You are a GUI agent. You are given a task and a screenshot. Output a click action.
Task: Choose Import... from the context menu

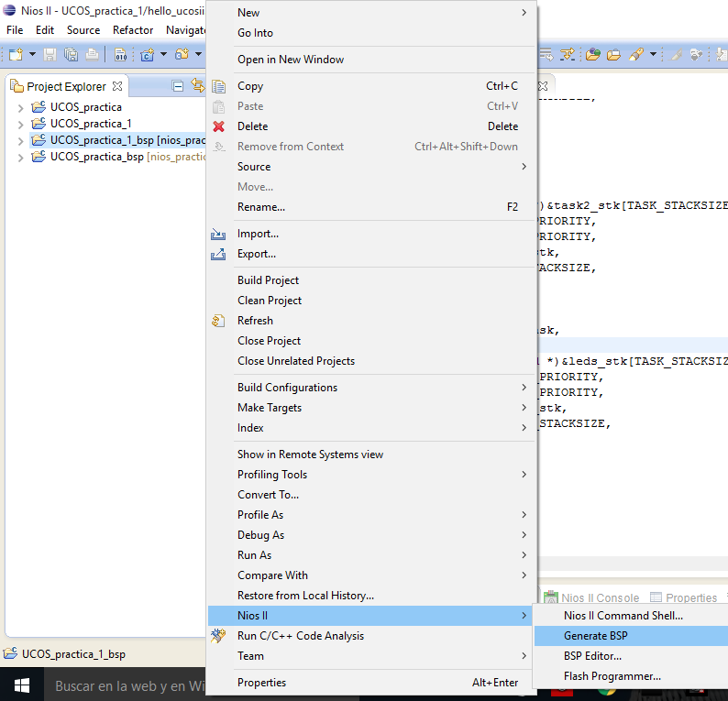(371, 234)
